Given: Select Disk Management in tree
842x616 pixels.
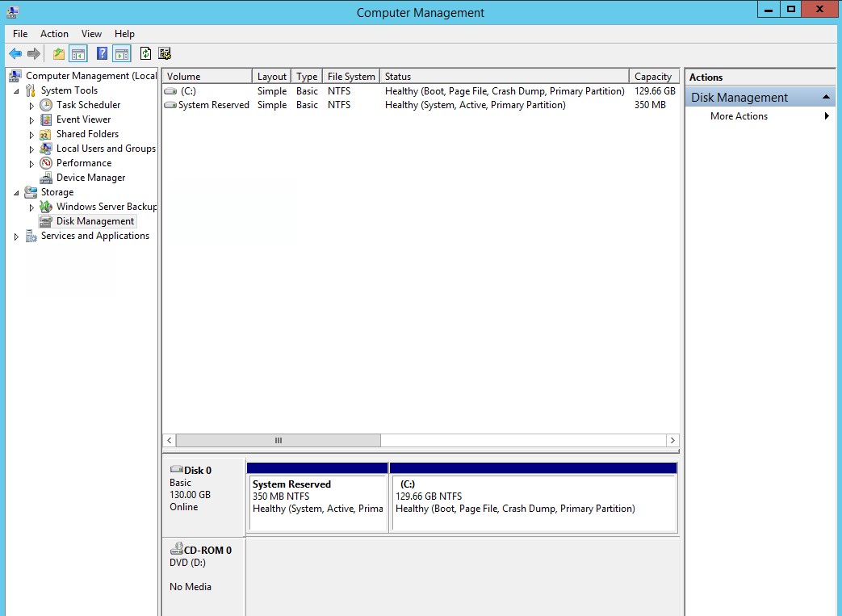Looking at the screenshot, I should tap(95, 220).
